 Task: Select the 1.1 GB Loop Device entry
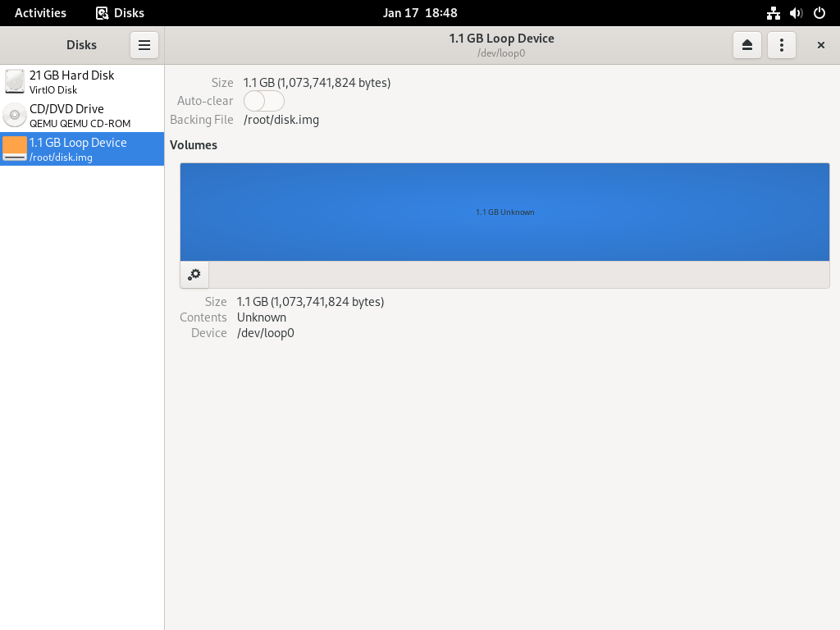tap(82, 149)
